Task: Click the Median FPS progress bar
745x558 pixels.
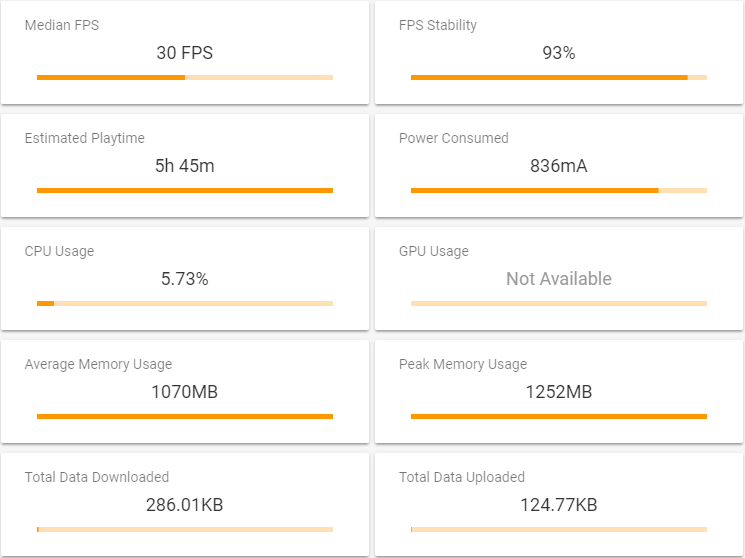Action: (x=185, y=77)
